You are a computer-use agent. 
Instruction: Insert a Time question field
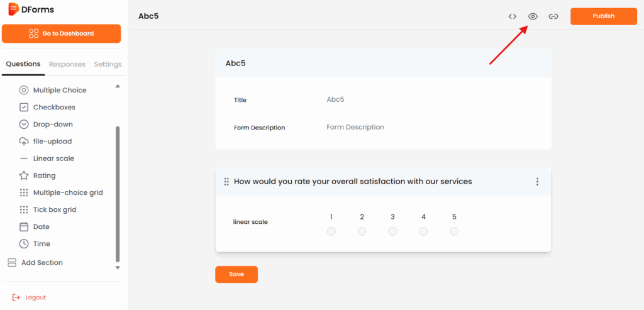pyautogui.click(x=42, y=243)
